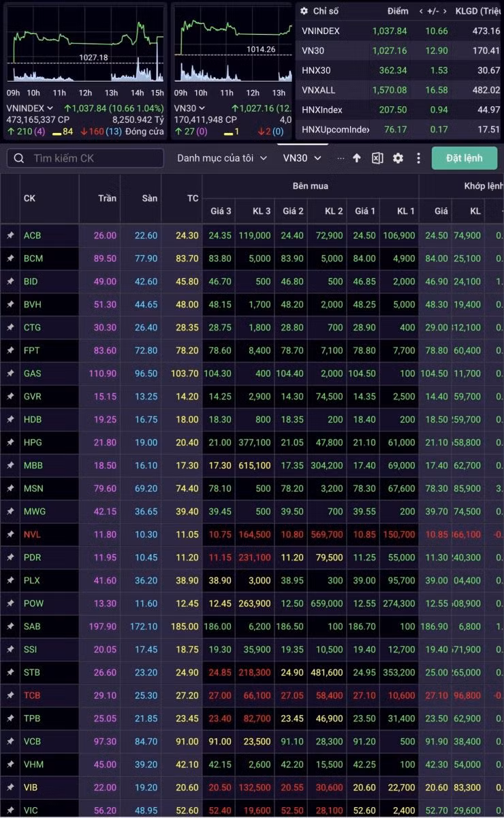This screenshot has height=818, width=504.
Task: Toggle pin for PLX stock
Action: (x=10, y=581)
